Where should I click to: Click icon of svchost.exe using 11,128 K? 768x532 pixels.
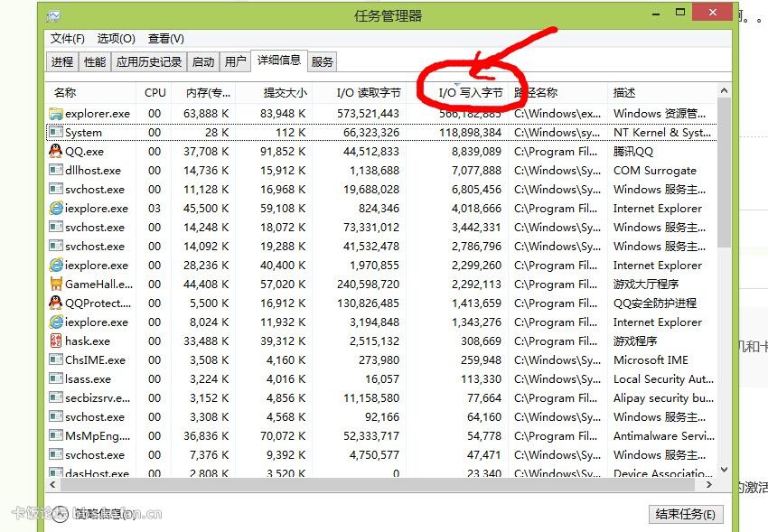[56, 190]
